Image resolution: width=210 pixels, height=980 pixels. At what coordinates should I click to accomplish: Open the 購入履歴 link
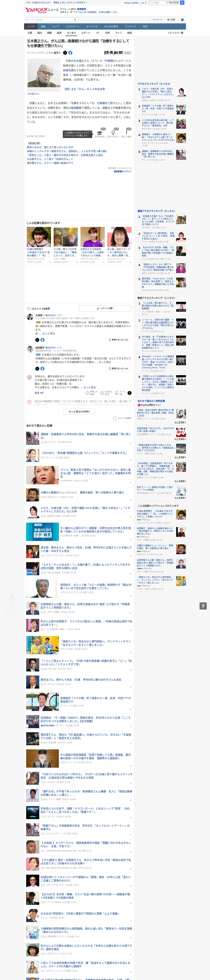tap(171, 20)
